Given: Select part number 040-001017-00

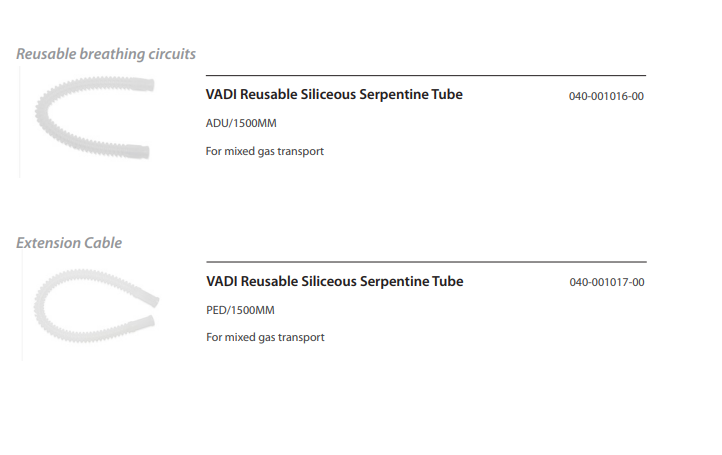Looking at the screenshot, I should (606, 283).
